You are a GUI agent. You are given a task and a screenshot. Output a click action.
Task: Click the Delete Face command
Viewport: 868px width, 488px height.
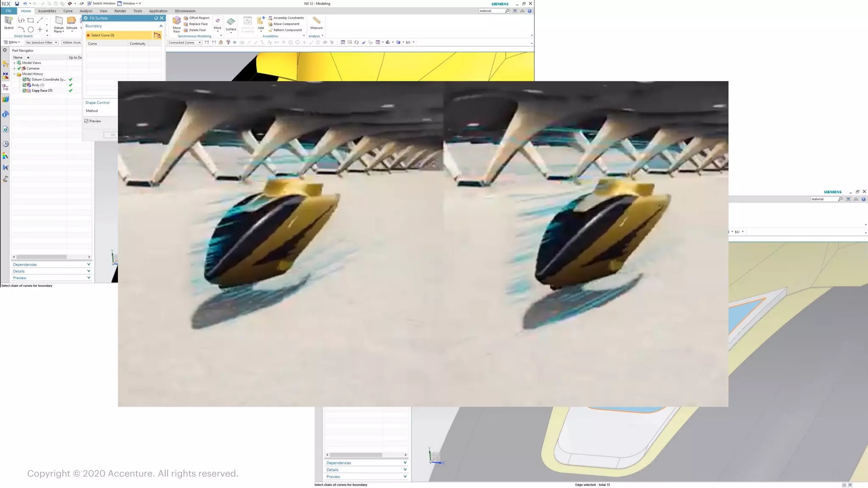(x=197, y=30)
